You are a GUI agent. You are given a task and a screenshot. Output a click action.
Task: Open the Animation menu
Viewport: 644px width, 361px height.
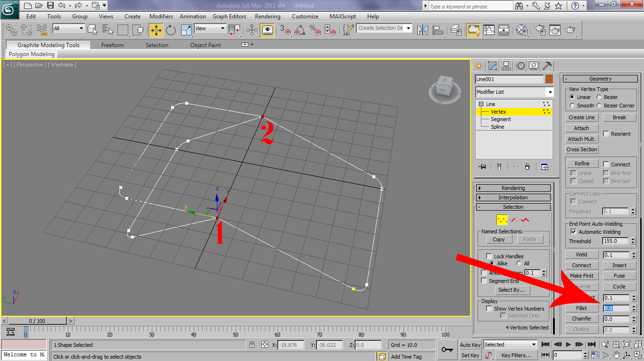coord(193,16)
